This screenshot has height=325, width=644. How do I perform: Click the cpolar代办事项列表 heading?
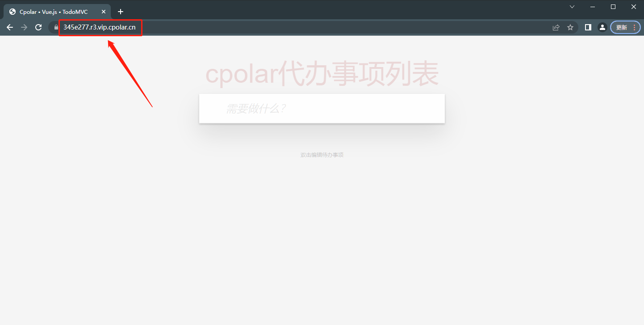[322, 74]
